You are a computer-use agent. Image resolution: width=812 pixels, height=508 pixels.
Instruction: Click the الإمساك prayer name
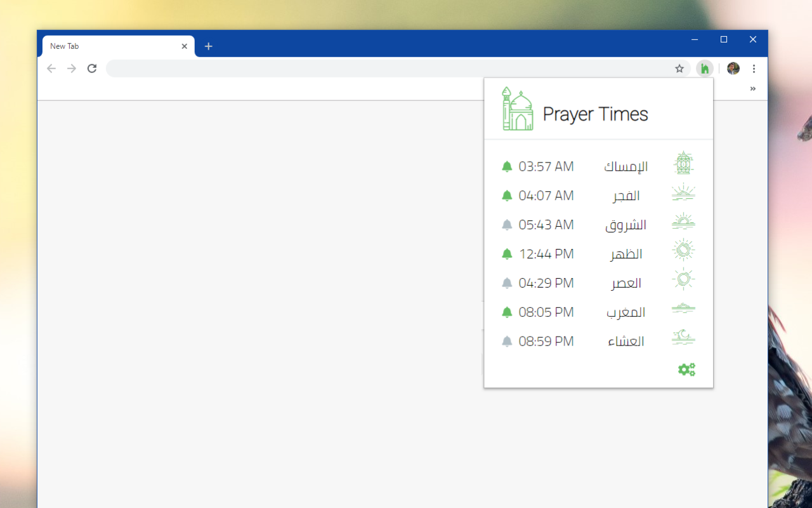click(625, 167)
